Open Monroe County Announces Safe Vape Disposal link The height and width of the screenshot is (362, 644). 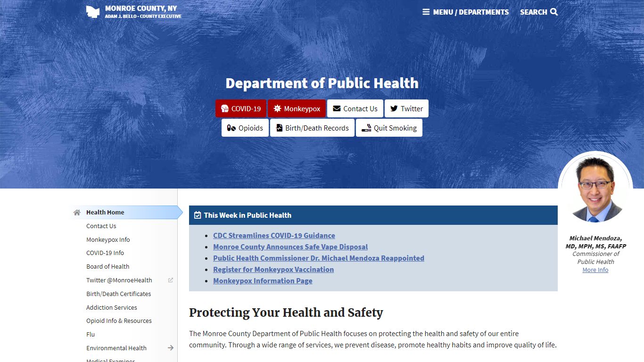pos(290,247)
